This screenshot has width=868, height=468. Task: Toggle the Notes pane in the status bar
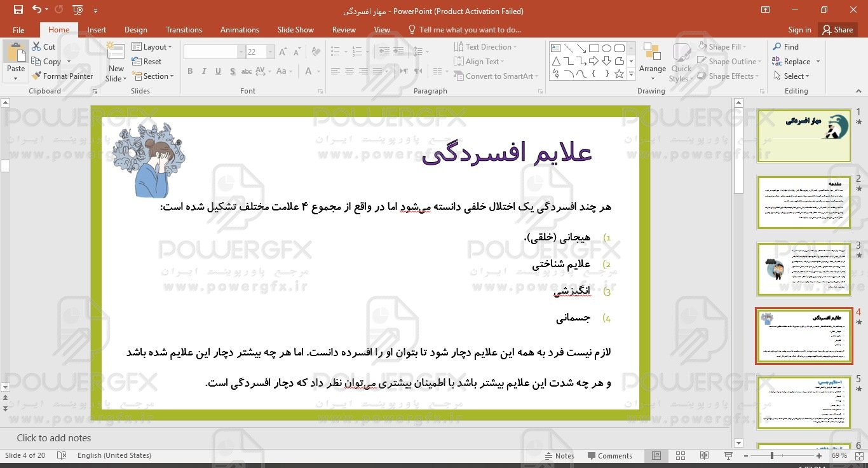559,456
